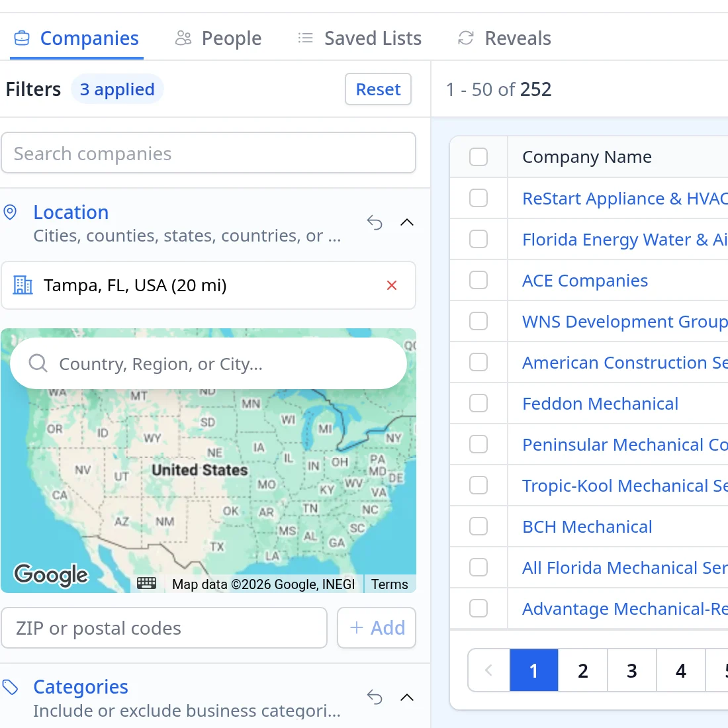Open the map Terms link

390,584
